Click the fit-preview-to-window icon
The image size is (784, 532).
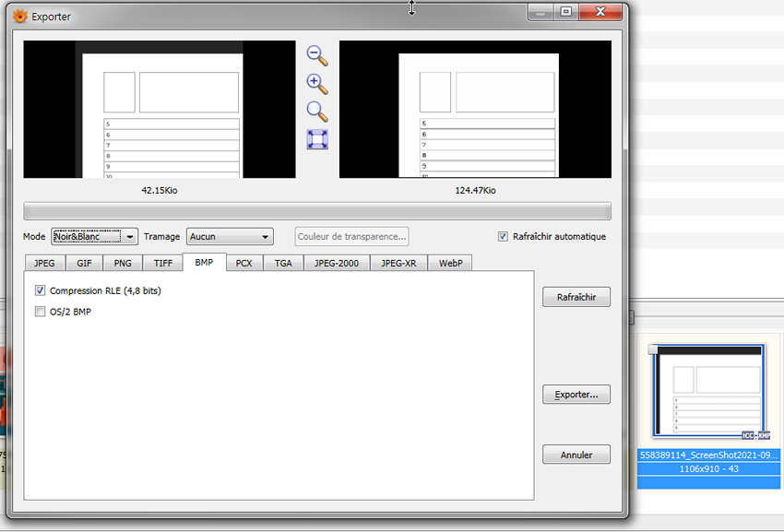tap(316, 139)
